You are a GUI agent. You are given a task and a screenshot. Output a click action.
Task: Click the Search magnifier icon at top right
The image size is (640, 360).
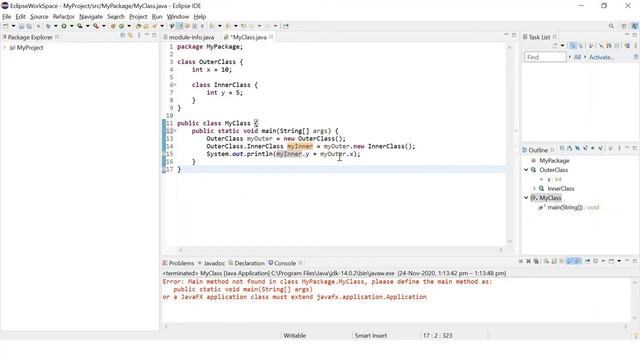click(611, 26)
